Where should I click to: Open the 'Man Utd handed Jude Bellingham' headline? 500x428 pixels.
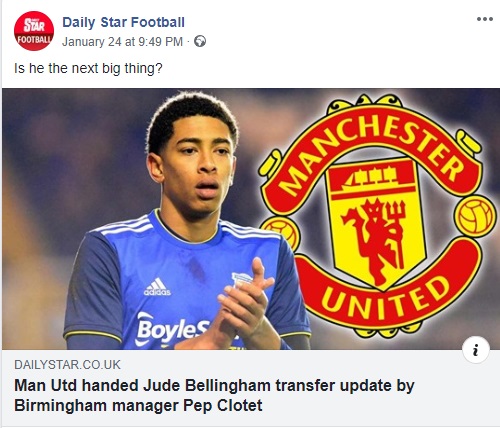(x=214, y=396)
